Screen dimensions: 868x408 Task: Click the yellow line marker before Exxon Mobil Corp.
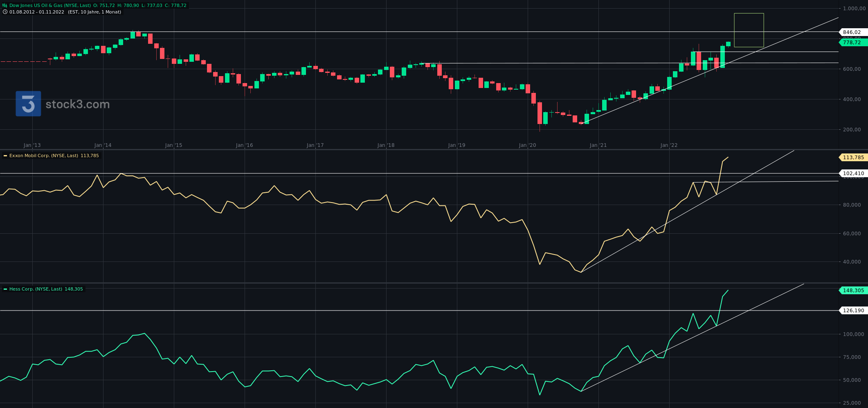5,156
